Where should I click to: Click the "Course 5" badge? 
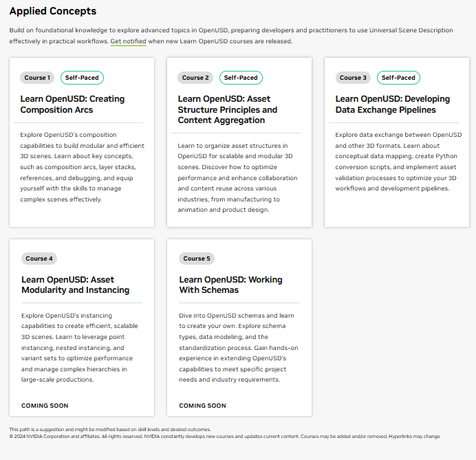(x=197, y=259)
